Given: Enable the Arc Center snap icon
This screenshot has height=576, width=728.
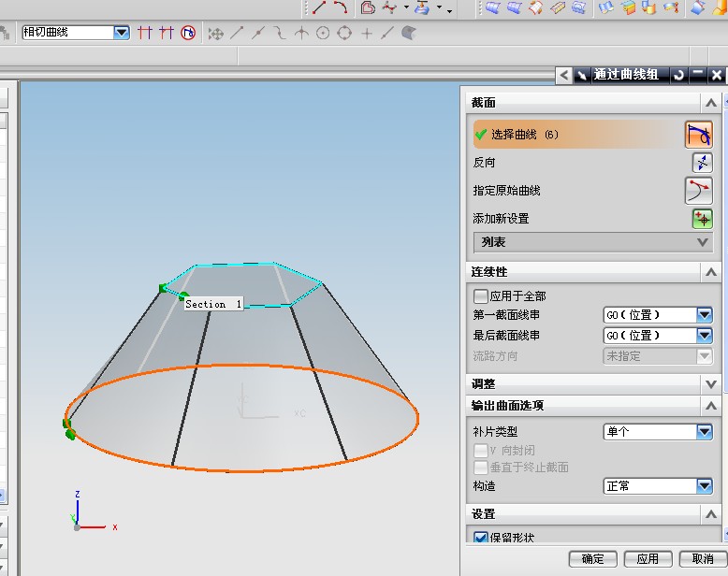Looking at the screenshot, I should (323, 33).
